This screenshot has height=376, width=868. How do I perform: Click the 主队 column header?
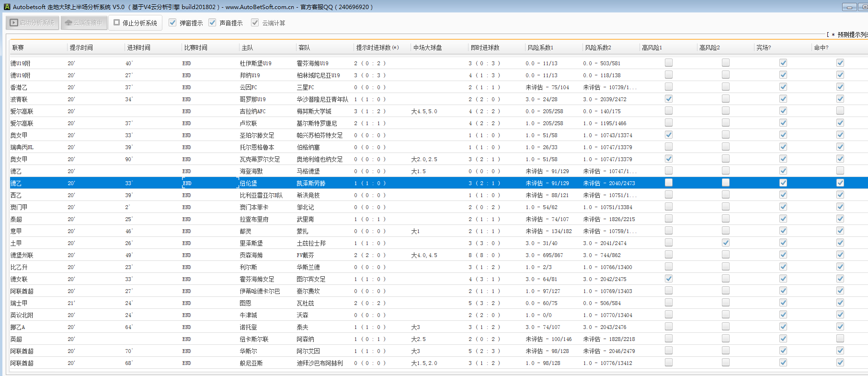(x=247, y=47)
